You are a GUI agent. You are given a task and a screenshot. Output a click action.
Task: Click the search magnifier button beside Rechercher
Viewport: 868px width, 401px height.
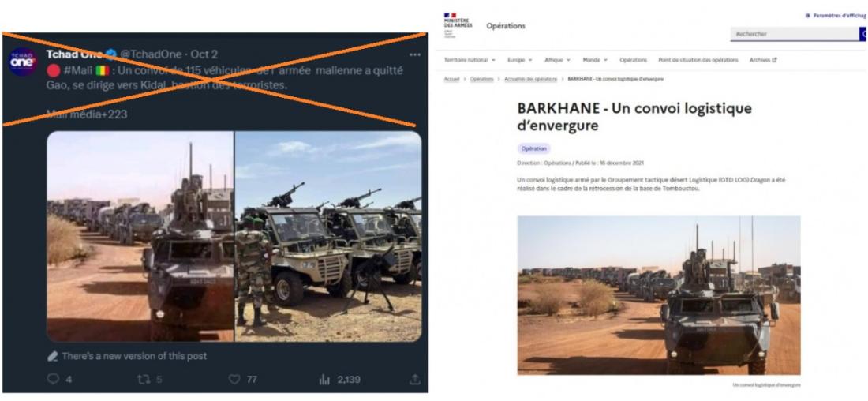coord(863,34)
